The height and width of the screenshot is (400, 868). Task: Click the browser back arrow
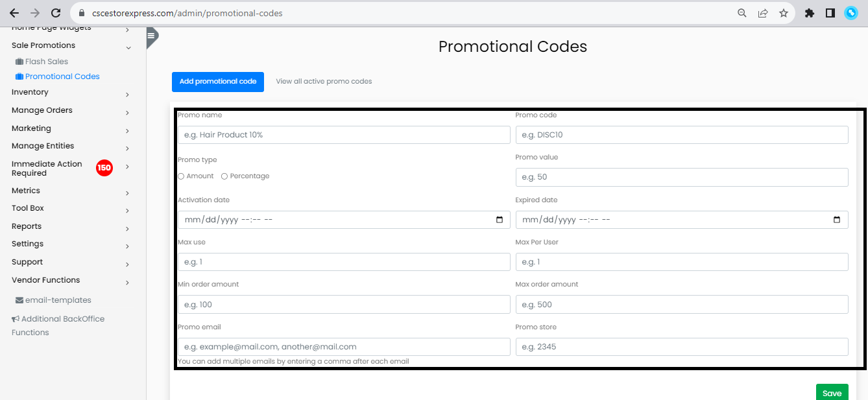(x=14, y=13)
